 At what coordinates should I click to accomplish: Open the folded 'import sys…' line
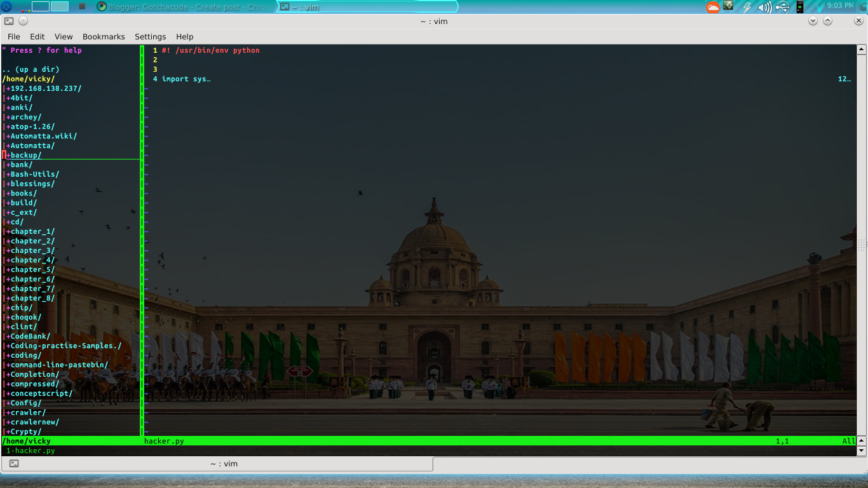click(x=186, y=79)
